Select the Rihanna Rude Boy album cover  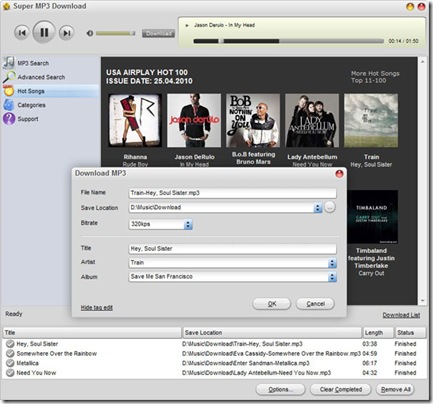[x=135, y=120]
